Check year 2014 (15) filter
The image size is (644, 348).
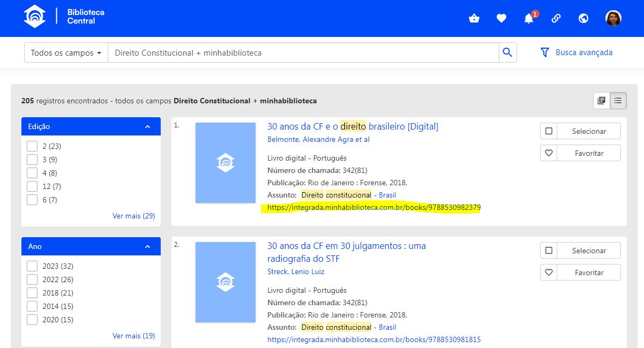[x=32, y=306]
